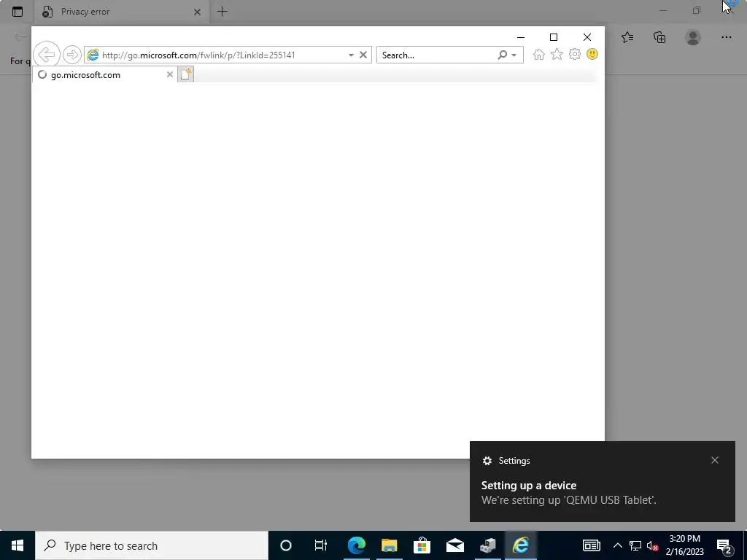Close the Privacy error tab in Edge
747x560 pixels.
(197, 12)
